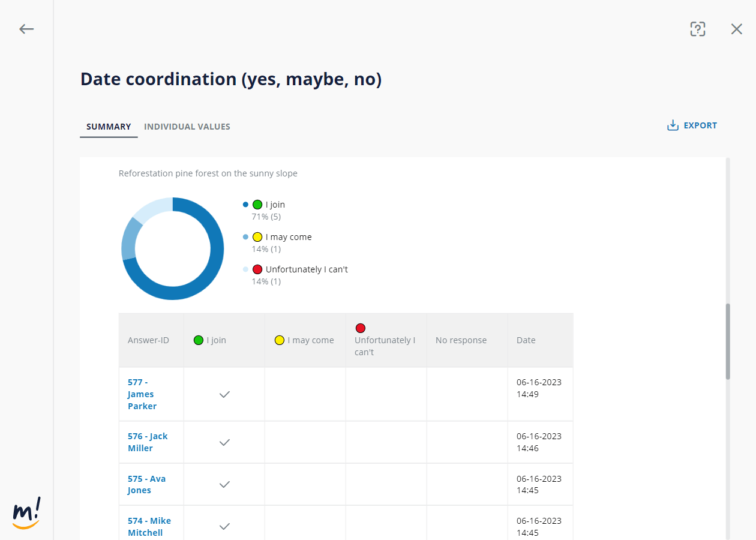This screenshot has height=540, width=756.
Task: Click the export download icon
Action: (x=673, y=125)
